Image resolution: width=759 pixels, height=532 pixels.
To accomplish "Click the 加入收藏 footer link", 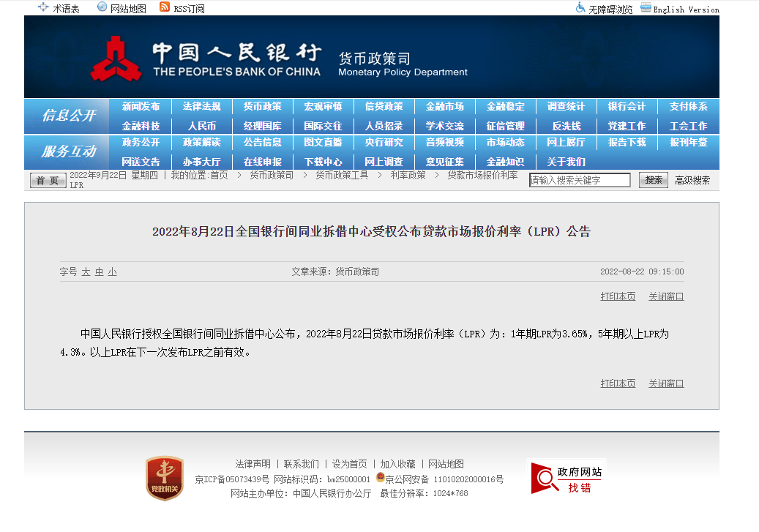I will [397, 464].
